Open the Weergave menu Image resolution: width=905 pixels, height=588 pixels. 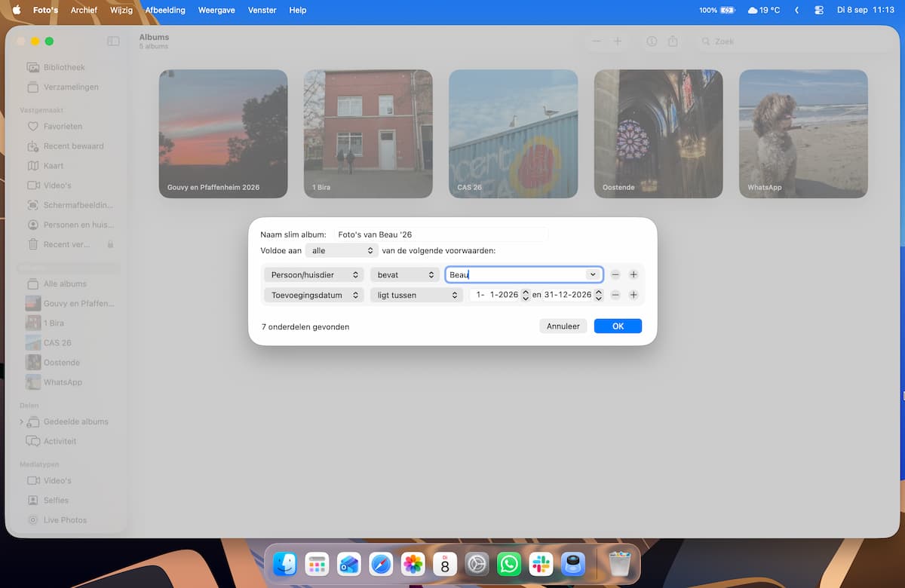click(x=216, y=11)
